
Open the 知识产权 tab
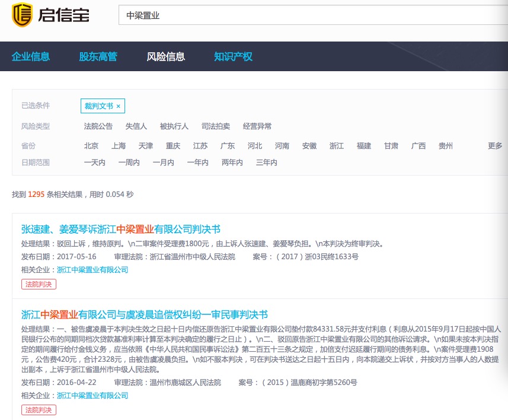tap(233, 56)
